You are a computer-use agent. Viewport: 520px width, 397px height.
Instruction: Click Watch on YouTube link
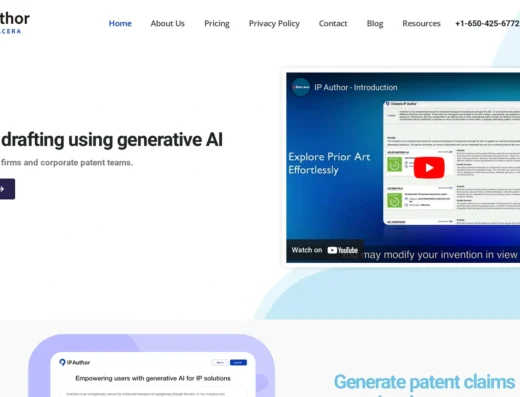coord(325,250)
